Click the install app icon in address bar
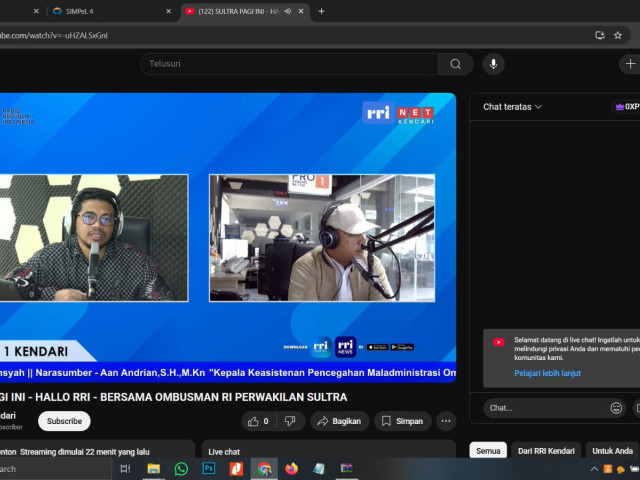This screenshot has width=640, height=480. pyautogui.click(x=600, y=36)
